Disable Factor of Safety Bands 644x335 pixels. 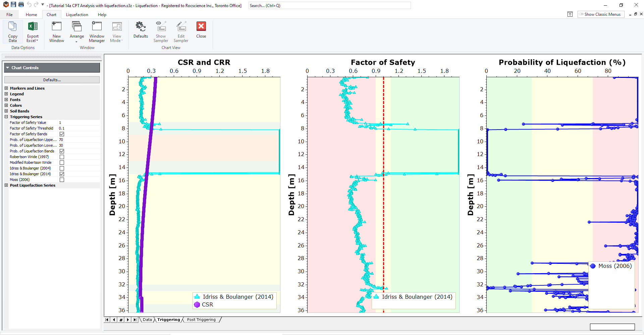coord(62,134)
